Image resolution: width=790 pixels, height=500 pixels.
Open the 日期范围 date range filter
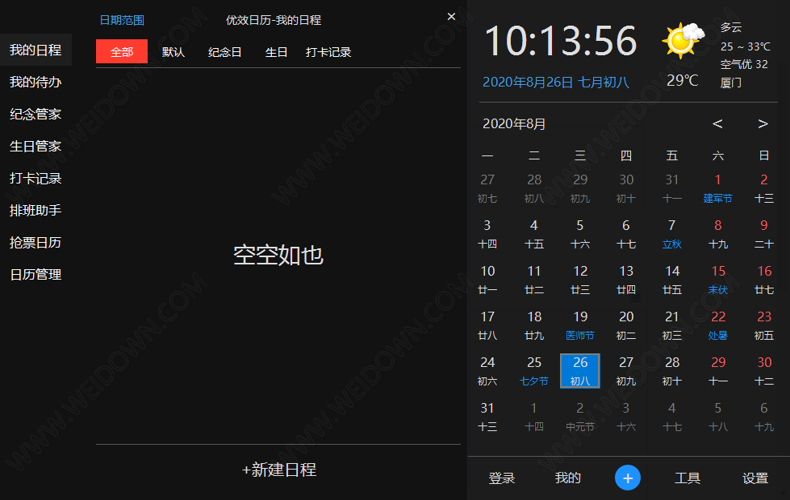(122, 20)
